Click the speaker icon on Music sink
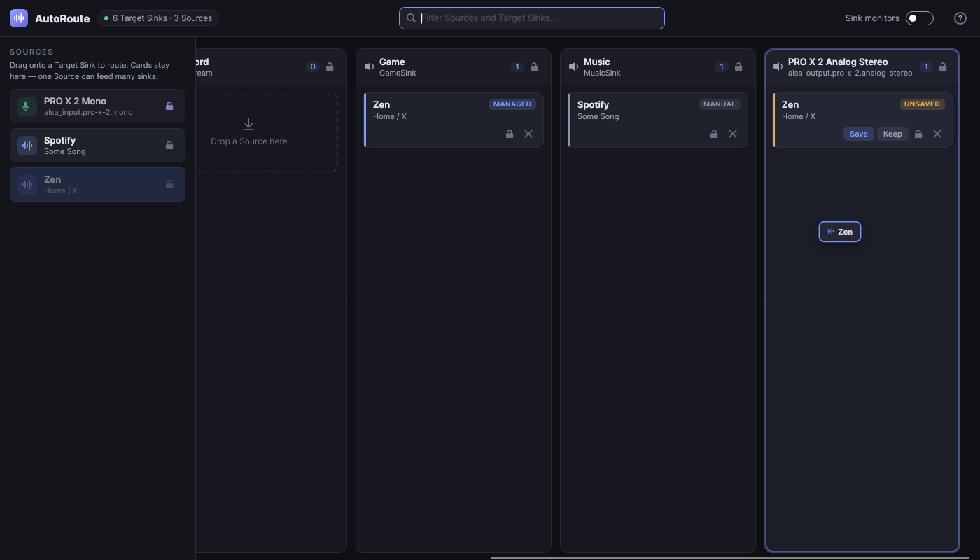The image size is (980, 560). 573,66
